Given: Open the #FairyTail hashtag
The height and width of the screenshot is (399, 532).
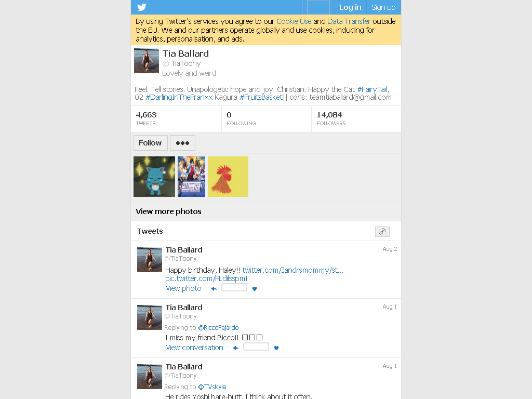Looking at the screenshot, I should click(x=372, y=89).
